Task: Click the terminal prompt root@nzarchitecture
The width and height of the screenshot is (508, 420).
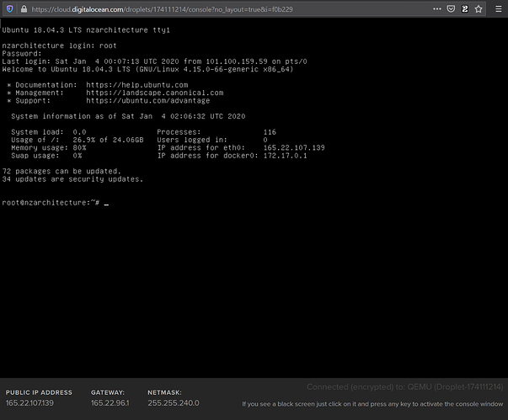Action: 51,203
